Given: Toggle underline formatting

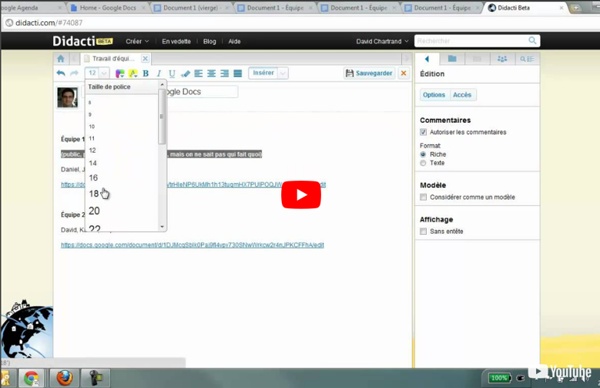Looking at the screenshot, I should point(172,73).
